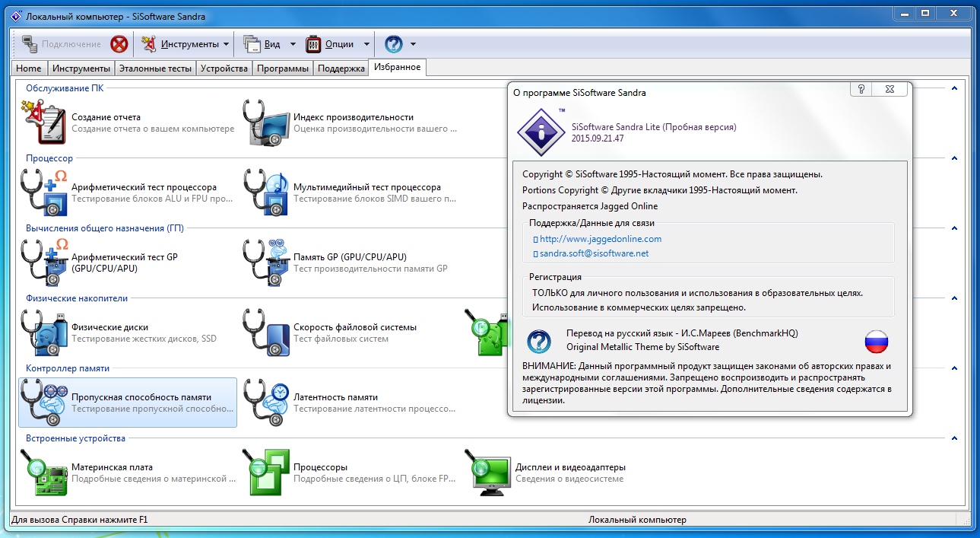Click the Распространяется Jagged Online line
Image resolution: width=980 pixels, height=538 pixels.
[590, 206]
